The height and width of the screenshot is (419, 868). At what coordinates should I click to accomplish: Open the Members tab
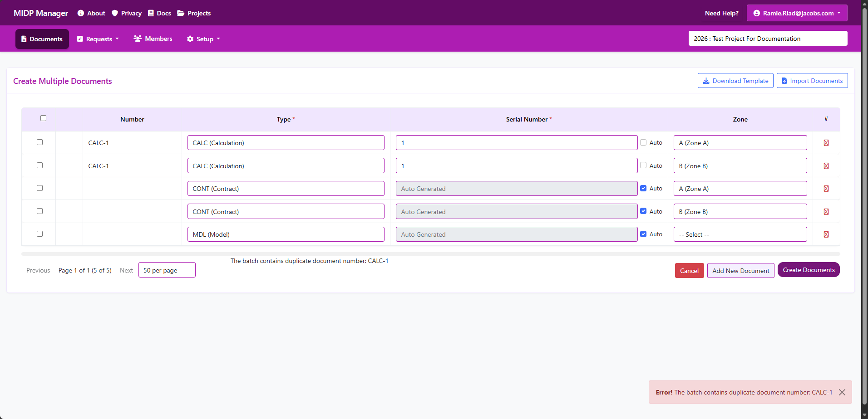153,39
